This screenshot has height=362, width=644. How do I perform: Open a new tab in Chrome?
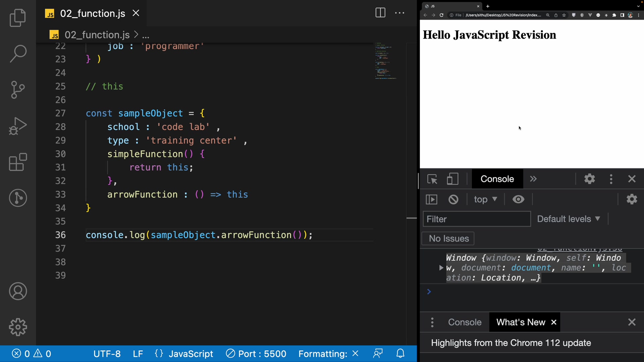(488, 6)
